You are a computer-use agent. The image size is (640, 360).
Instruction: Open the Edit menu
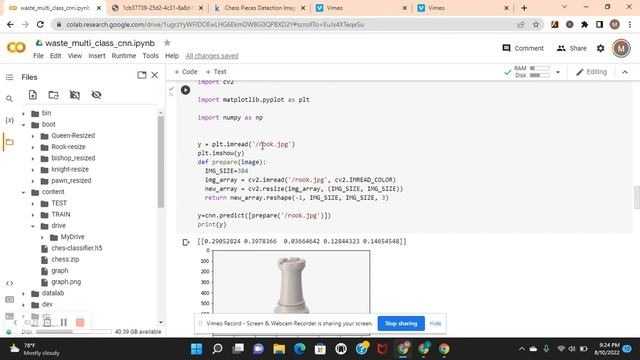tap(56, 56)
